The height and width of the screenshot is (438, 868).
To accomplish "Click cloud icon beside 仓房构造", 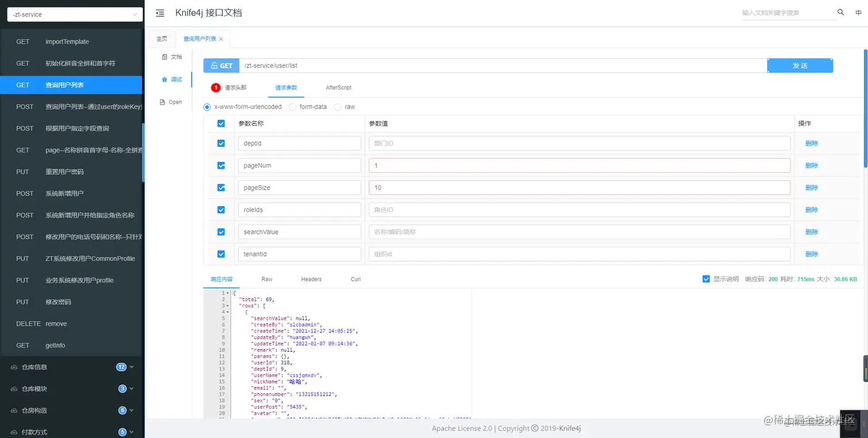I will point(14,410).
